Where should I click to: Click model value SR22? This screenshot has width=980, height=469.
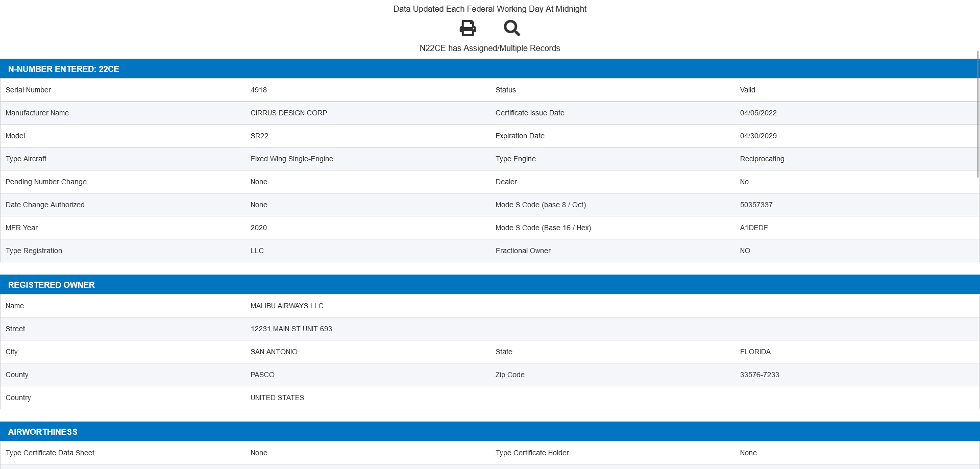pos(259,136)
